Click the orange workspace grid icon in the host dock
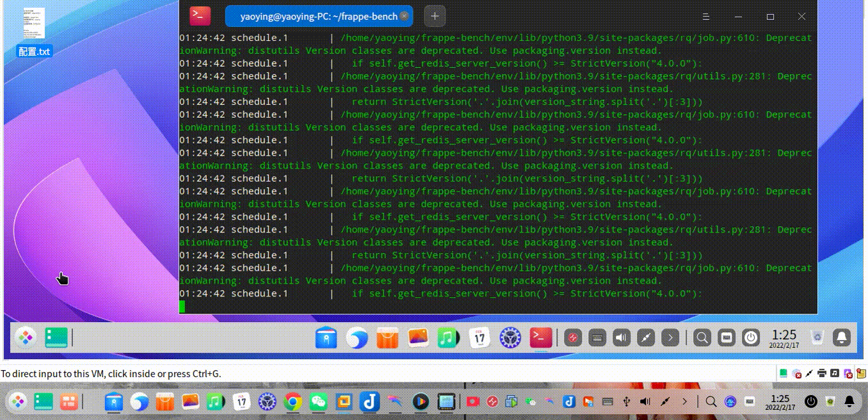 pyautogui.click(x=68, y=401)
